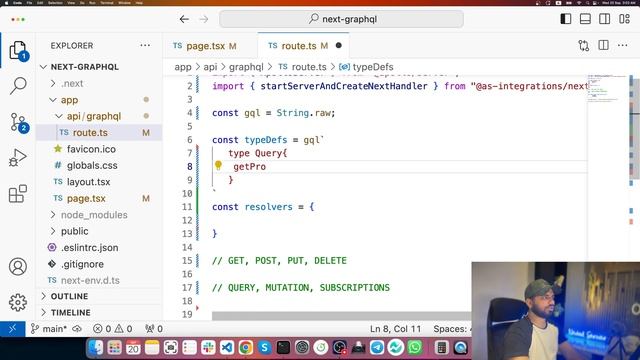Click the 'app' breadcrumb

(183, 67)
